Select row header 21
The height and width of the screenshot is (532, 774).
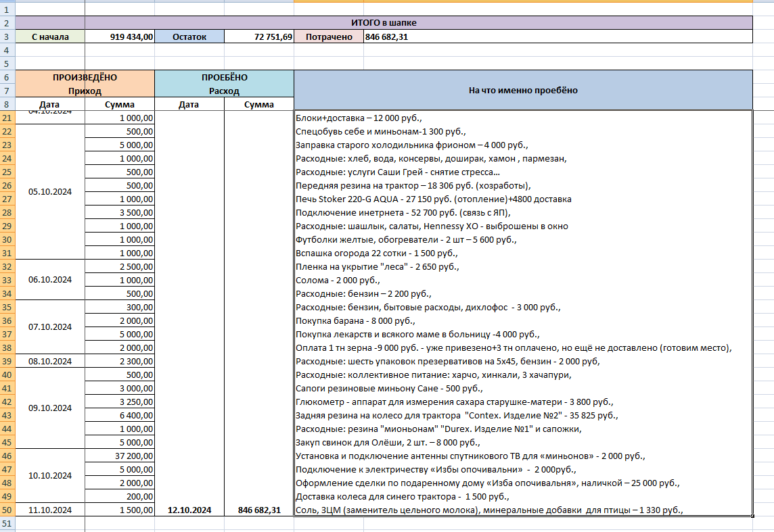(7, 118)
